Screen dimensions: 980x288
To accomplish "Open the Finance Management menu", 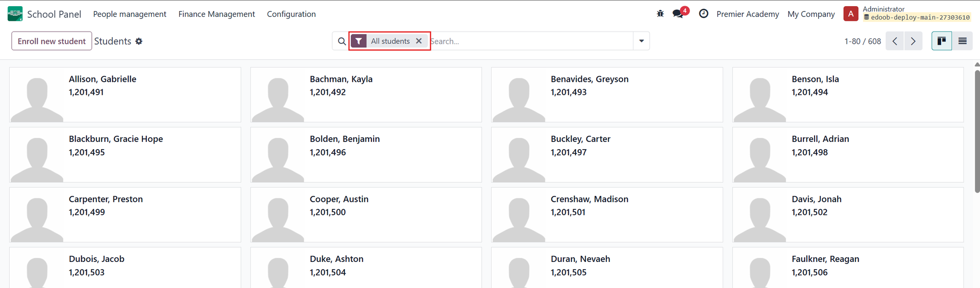I will (x=216, y=14).
